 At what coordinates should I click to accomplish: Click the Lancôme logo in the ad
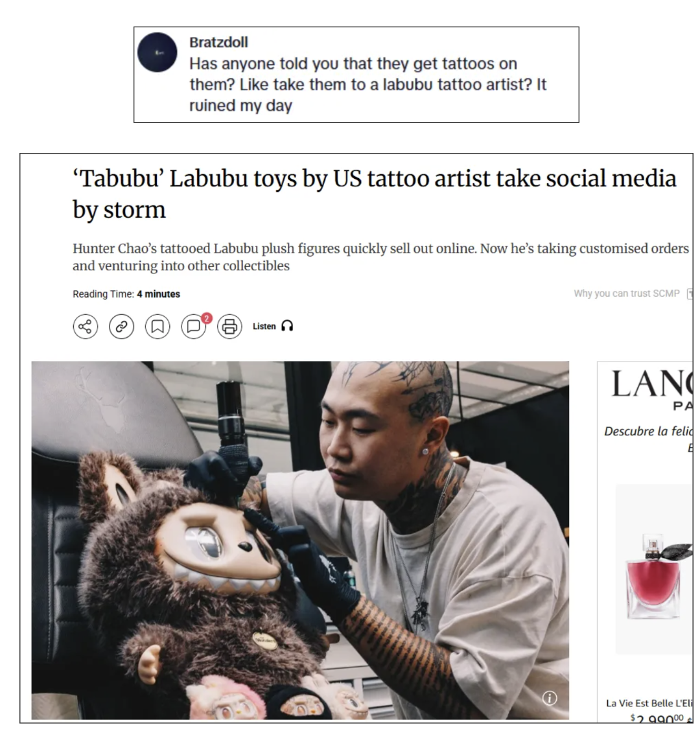[652, 384]
